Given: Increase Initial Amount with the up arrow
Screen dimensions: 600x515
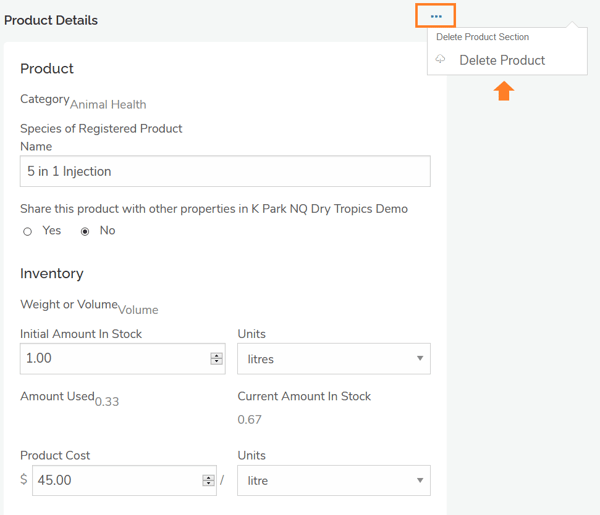Looking at the screenshot, I should 216,355.
